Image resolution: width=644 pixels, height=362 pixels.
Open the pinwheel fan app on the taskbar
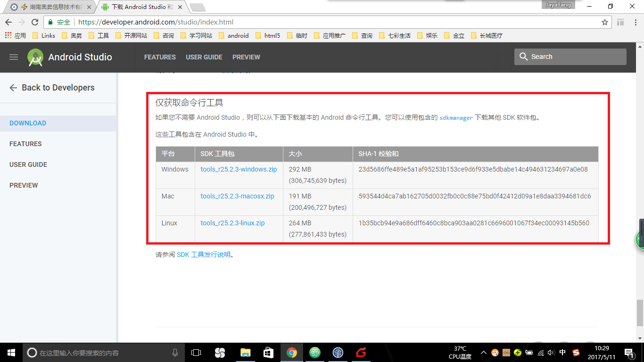[220, 353]
